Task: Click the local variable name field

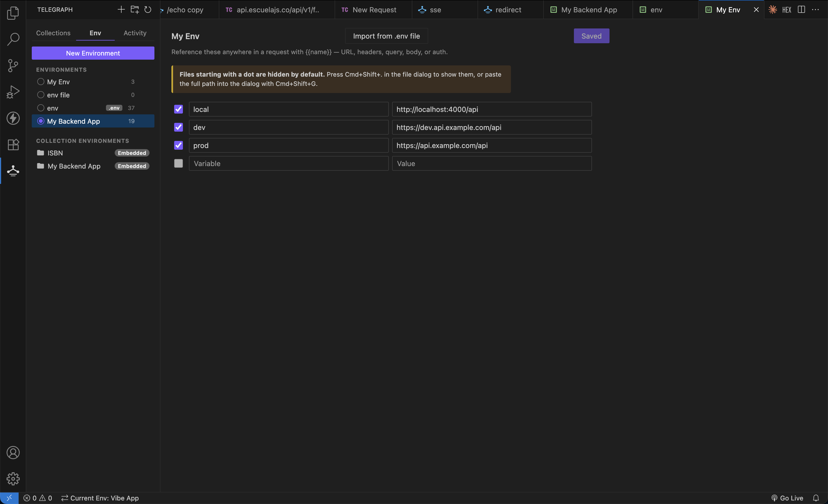Action: pos(289,109)
